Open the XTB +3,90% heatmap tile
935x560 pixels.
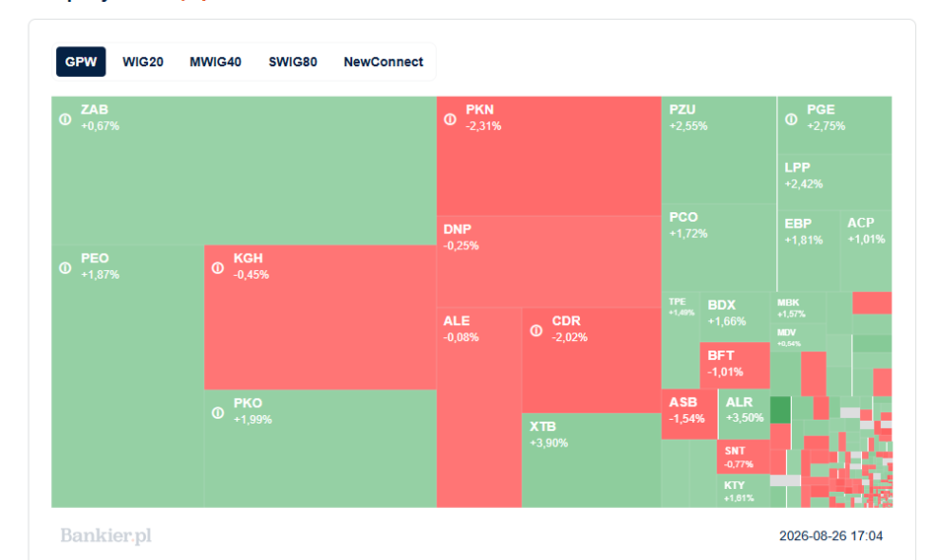[592, 460]
